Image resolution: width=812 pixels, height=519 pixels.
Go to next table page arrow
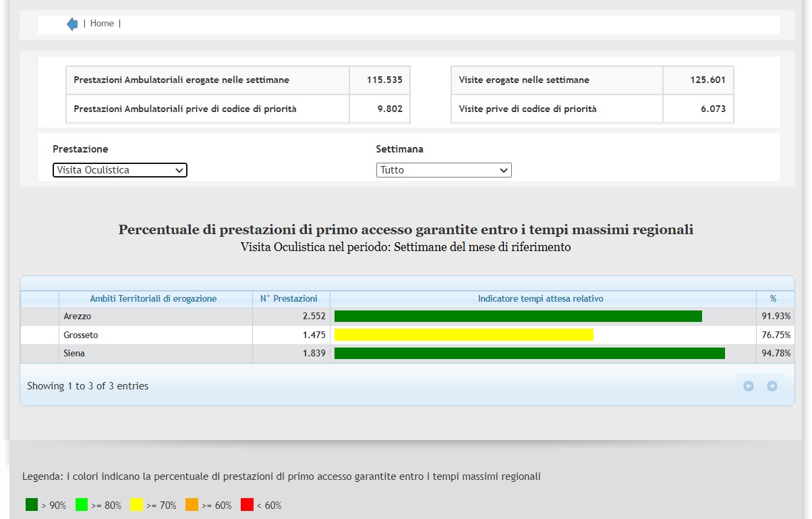click(x=772, y=386)
